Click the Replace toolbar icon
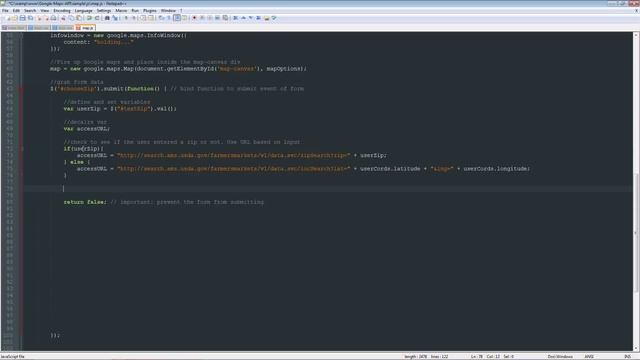This screenshot has width=640, height=360. coord(115,18)
